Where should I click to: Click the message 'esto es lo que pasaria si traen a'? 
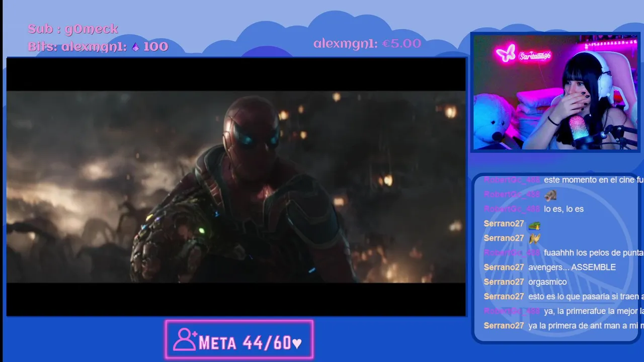(586, 297)
